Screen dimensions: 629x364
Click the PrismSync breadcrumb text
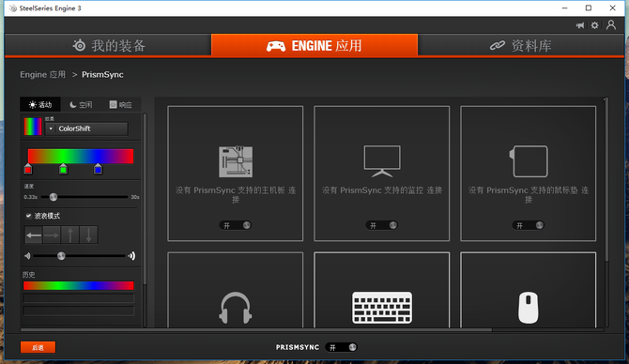pyautogui.click(x=102, y=74)
